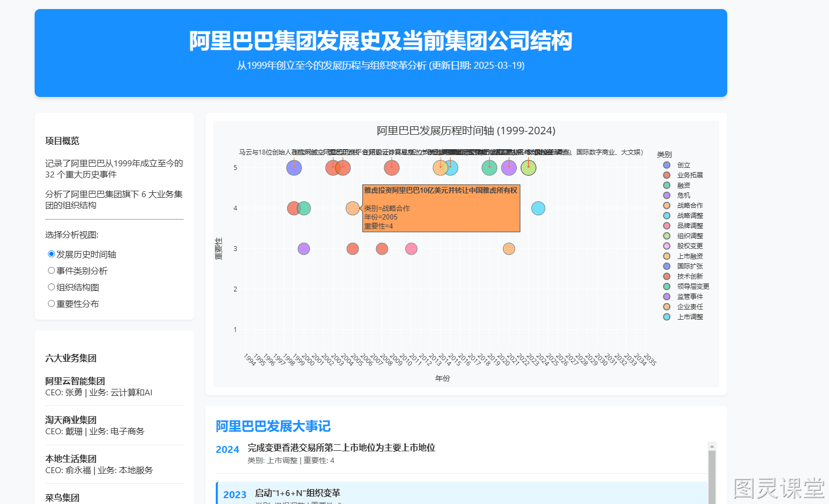This screenshot has width=829, height=504.
Task: Click the 危机 legend item
Action: (x=684, y=196)
